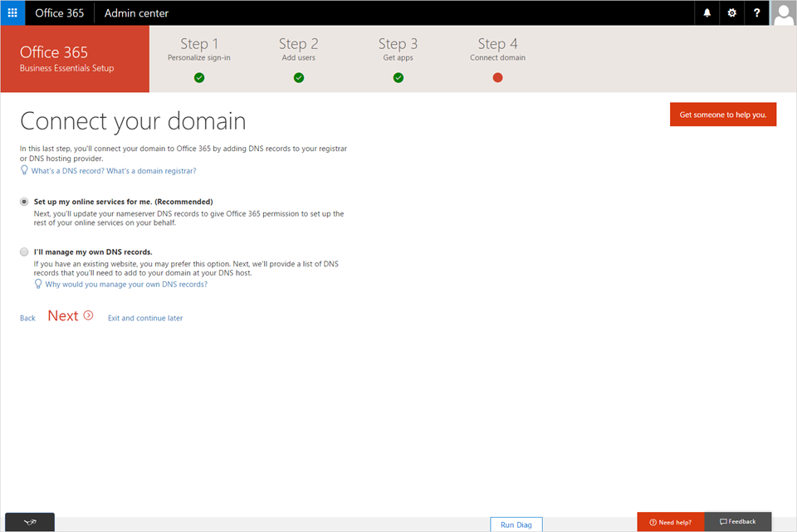Select Set up my online services for me
This screenshot has width=797, height=532.
click(25, 201)
